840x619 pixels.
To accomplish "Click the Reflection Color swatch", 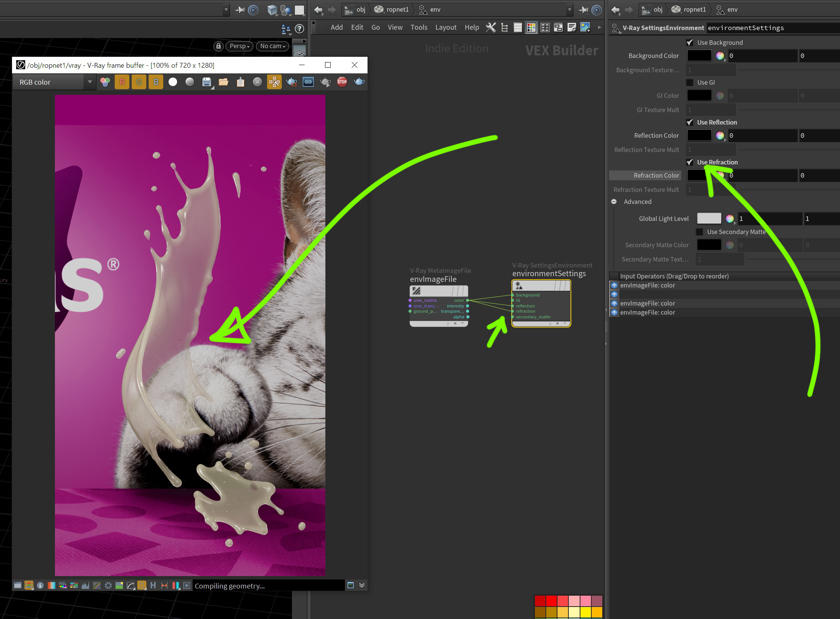I will (x=699, y=135).
